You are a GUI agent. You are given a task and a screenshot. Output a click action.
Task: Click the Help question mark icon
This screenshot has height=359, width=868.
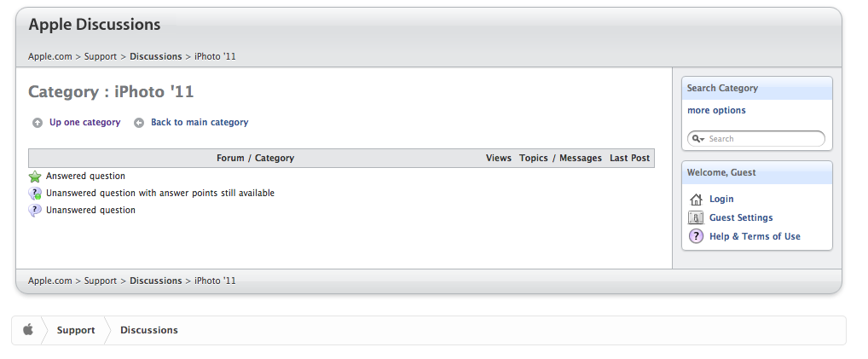[696, 237]
